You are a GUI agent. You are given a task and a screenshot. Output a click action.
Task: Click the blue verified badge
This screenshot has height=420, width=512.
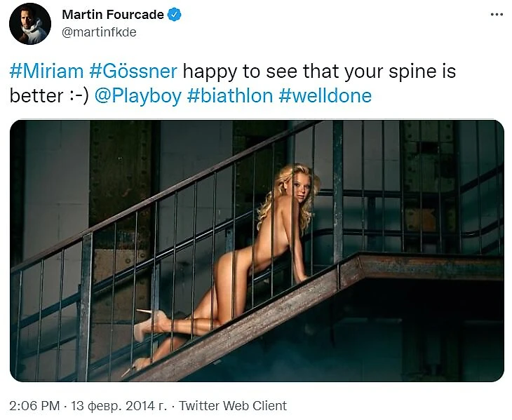(175, 15)
